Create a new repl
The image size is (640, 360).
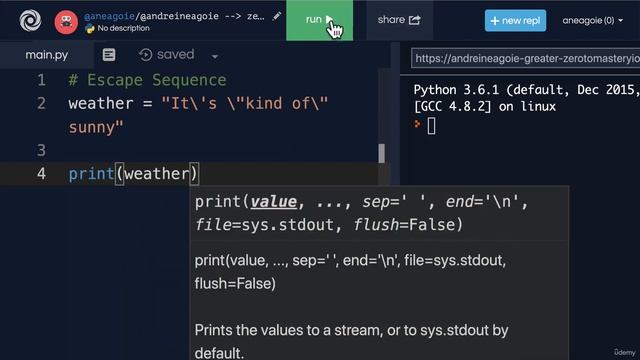(515, 20)
